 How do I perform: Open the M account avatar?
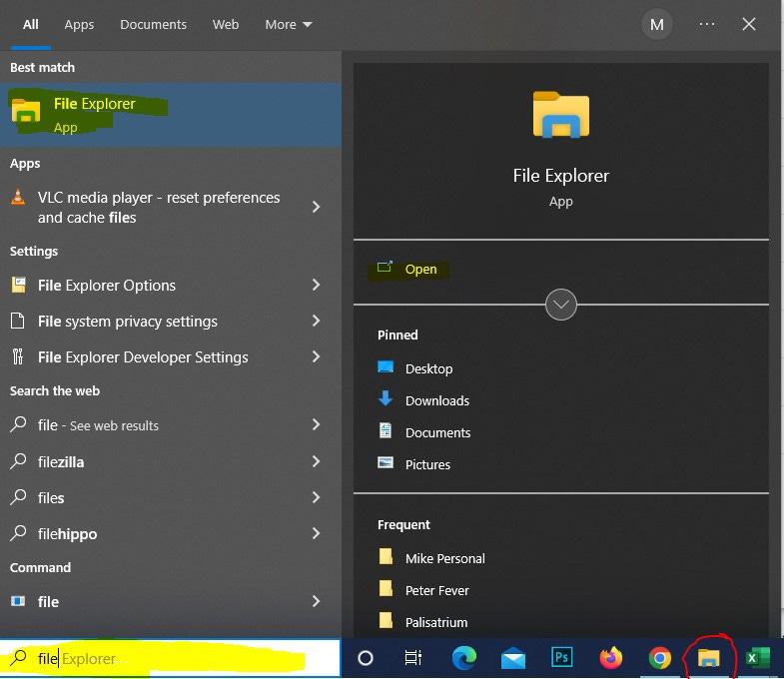[x=656, y=24]
